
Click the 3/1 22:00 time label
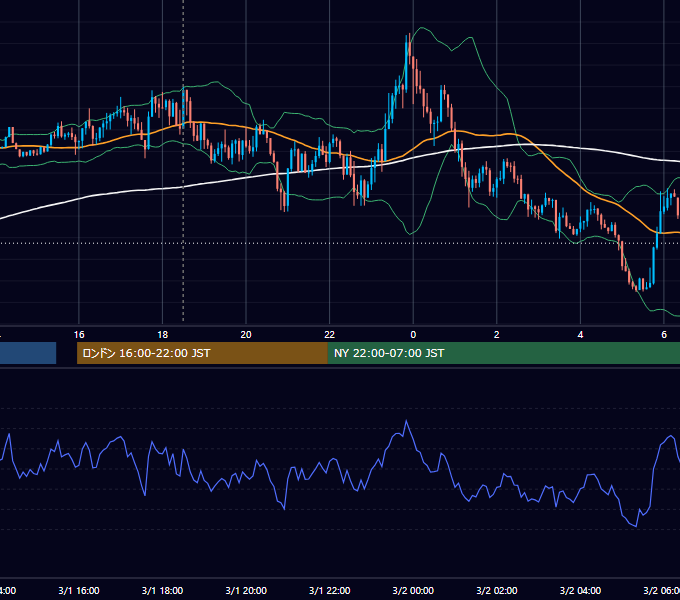click(330, 590)
